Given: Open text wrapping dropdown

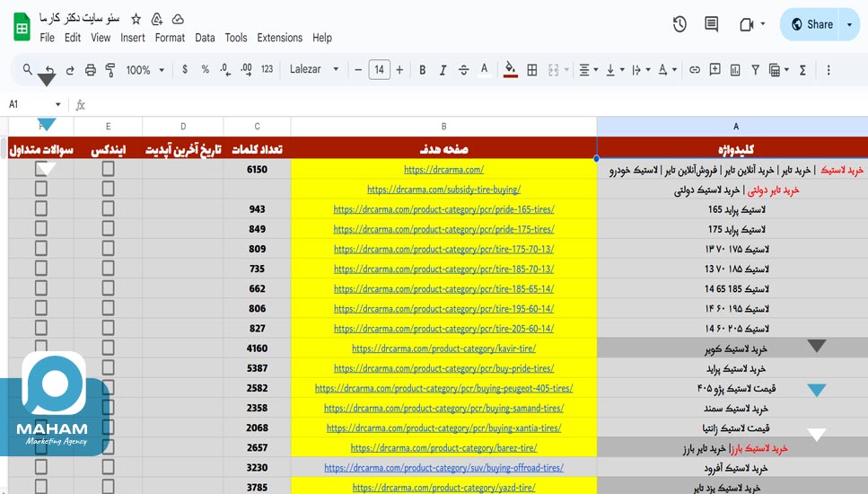Looking at the screenshot, I should tap(641, 70).
